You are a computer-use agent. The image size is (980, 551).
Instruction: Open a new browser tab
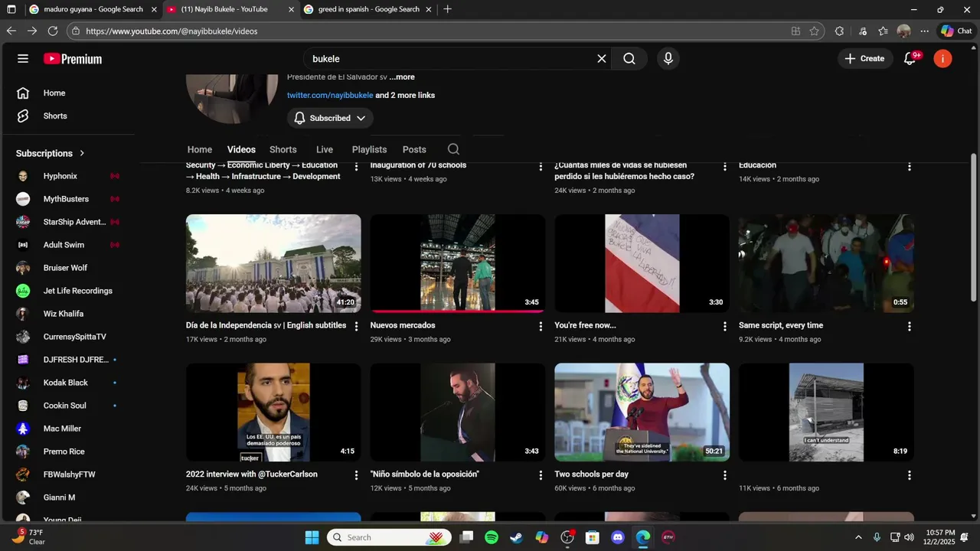click(x=447, y=9)
